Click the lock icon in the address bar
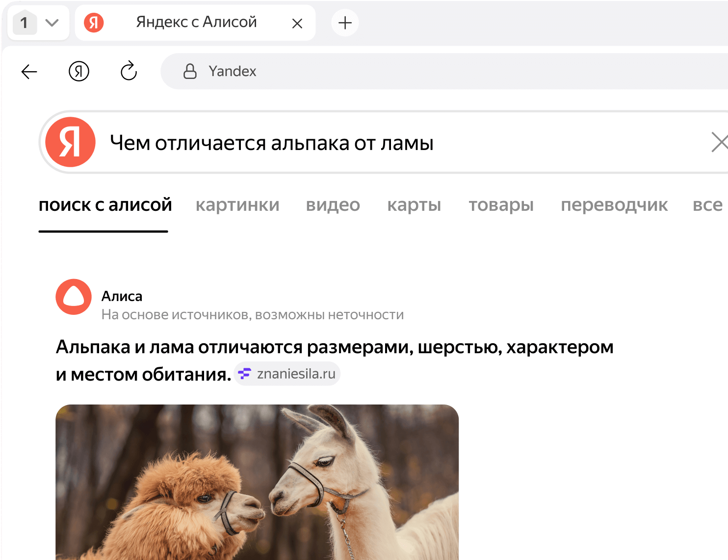This screenshot has width=728, height=560. (x=190, y=72)
